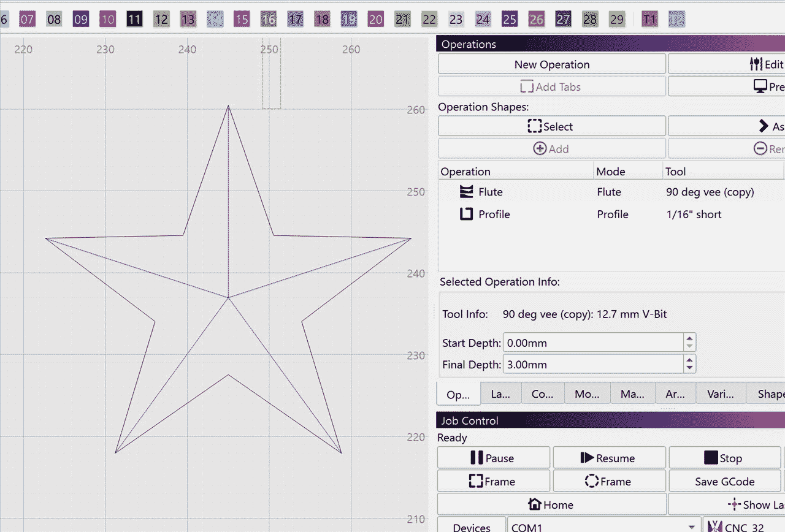The width and height of the screenshot is (785, 532).
Task: Switch to the Vari... tab
Action: click(x=721, y=394)
